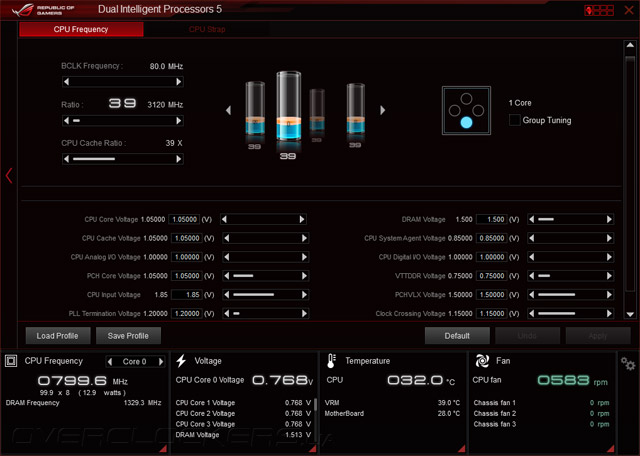Screen dimensions: 640x456
Task: Expand the CPU Frequency panel corner triangle
Action: coord(163,449)
